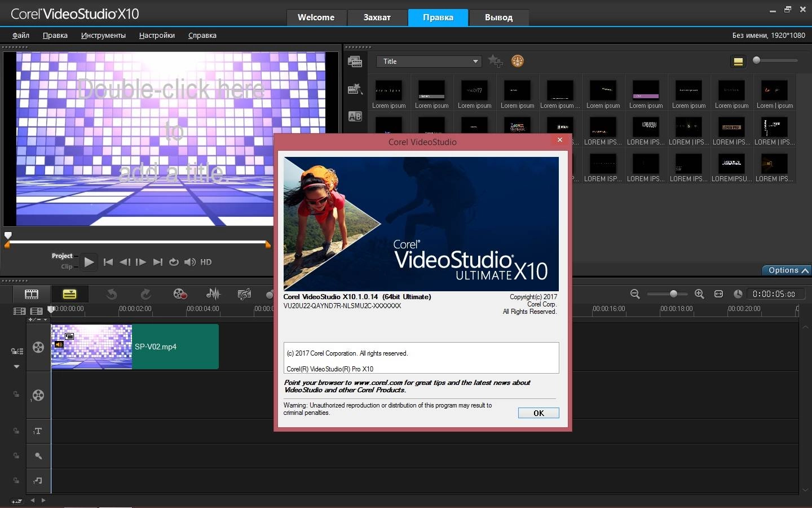The width and height of the screenshot is (812, 508).
Task: Open the Настройки menu
Action: (x=157, y=35)
